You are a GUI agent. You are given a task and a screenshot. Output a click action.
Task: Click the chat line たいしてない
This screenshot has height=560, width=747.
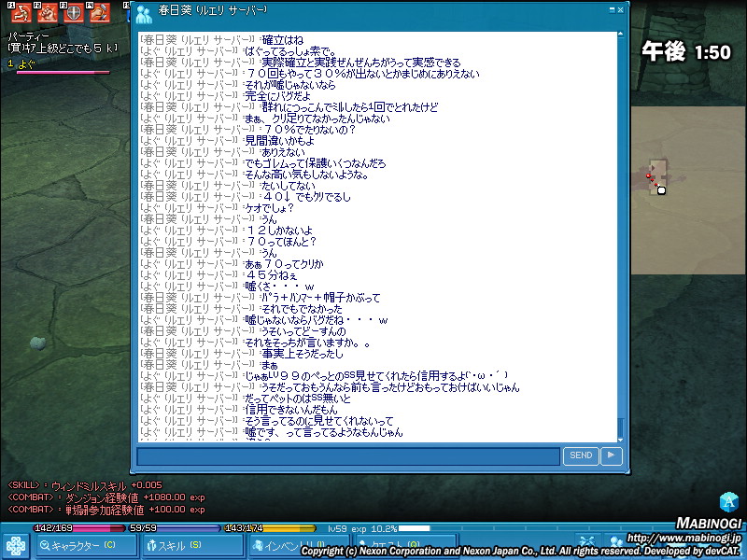tap(289, 186)
